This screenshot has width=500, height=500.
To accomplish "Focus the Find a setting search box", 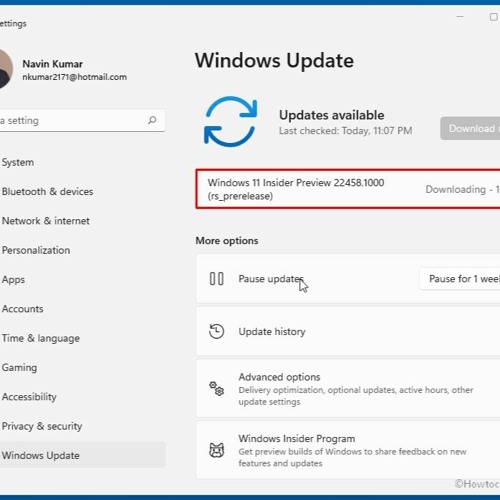I will [x=82, y=120].
